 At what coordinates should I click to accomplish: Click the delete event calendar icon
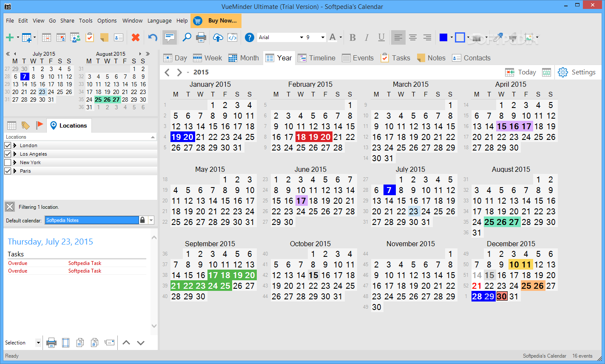coord(47,37)
